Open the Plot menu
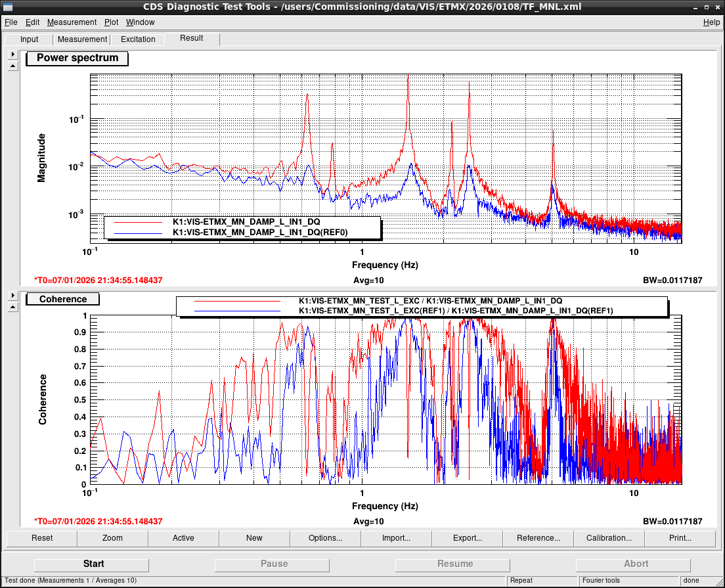Image resolution: width=725 pixels, height=588 pixels. click(111, 22)
